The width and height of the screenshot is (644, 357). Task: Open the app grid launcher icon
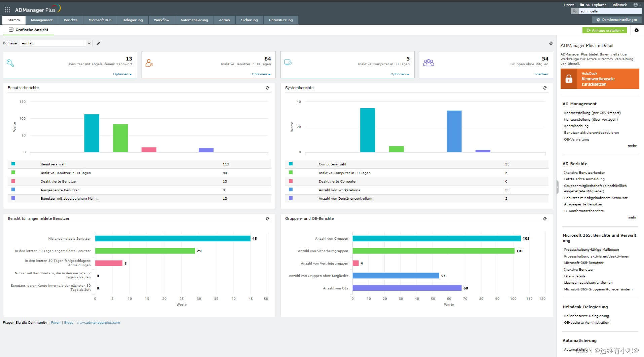[7, 10]
